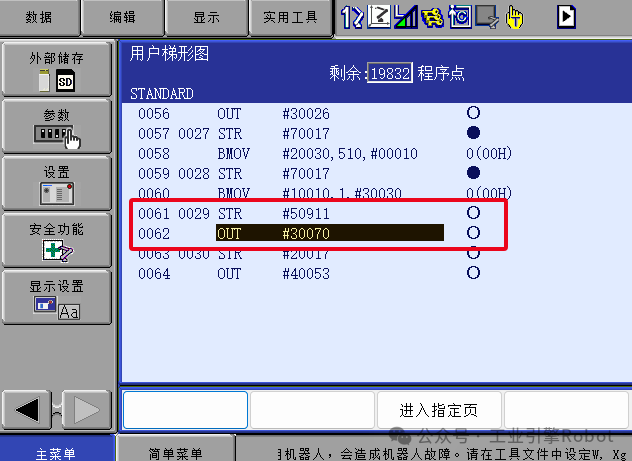Open the 实用工具 menu
Screen dimensions: 632x461
[x=291, y=17]
